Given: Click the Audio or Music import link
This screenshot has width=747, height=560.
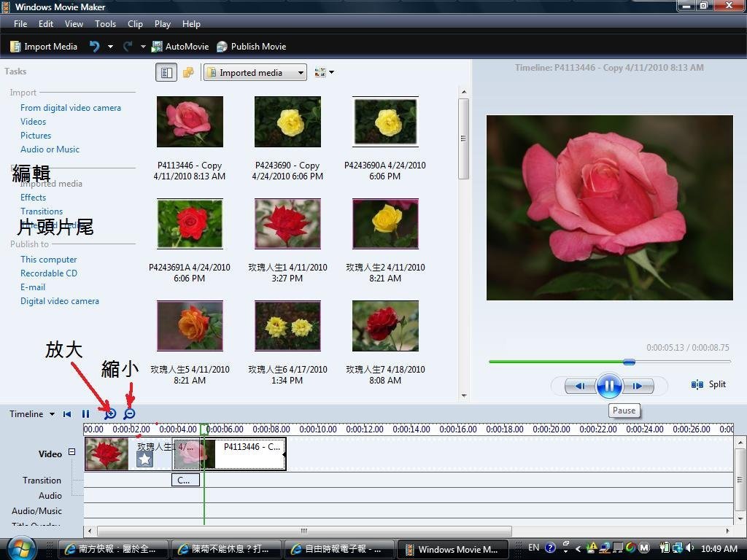Looking at the screenshot, I should 50,149.
